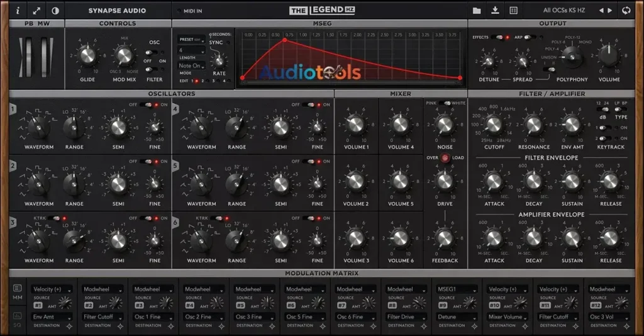
Task: Save preset with download icon
Action: pyautogui.click(x=496, y=10)
